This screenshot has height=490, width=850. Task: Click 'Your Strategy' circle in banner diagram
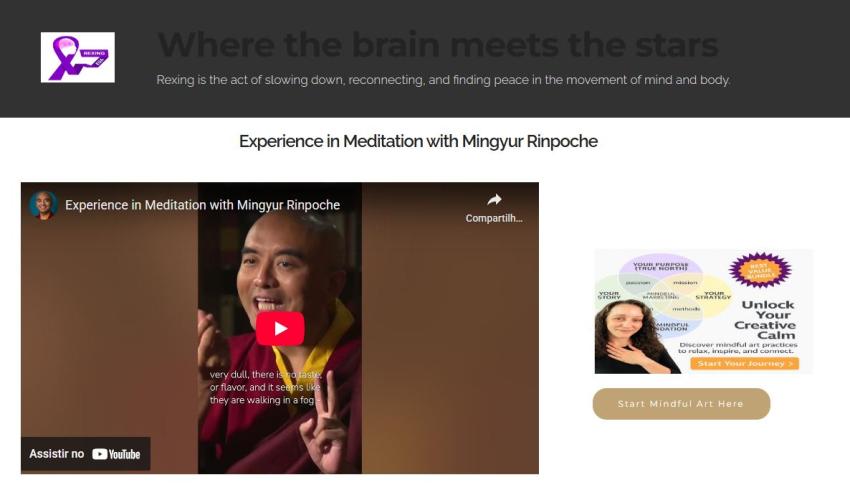[714, 295]
